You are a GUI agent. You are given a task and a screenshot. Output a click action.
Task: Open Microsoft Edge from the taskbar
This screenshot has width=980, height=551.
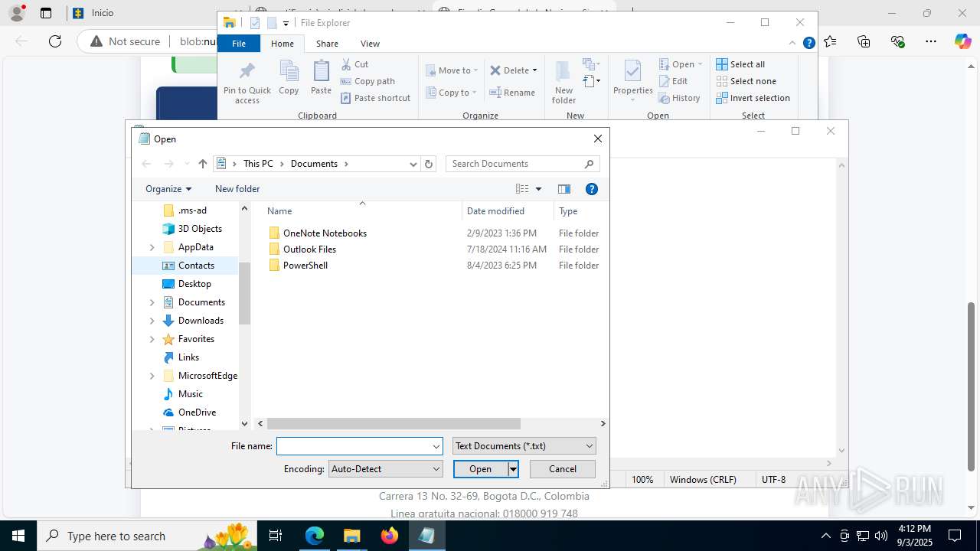(x=315, y=536)
